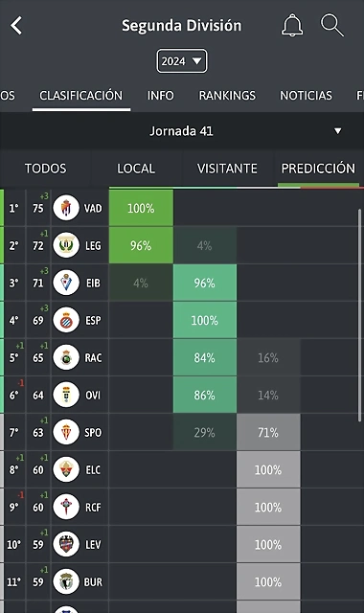Open notifications bell icon
The width and height of the screenshot is (364, 613).
point(292,26)
